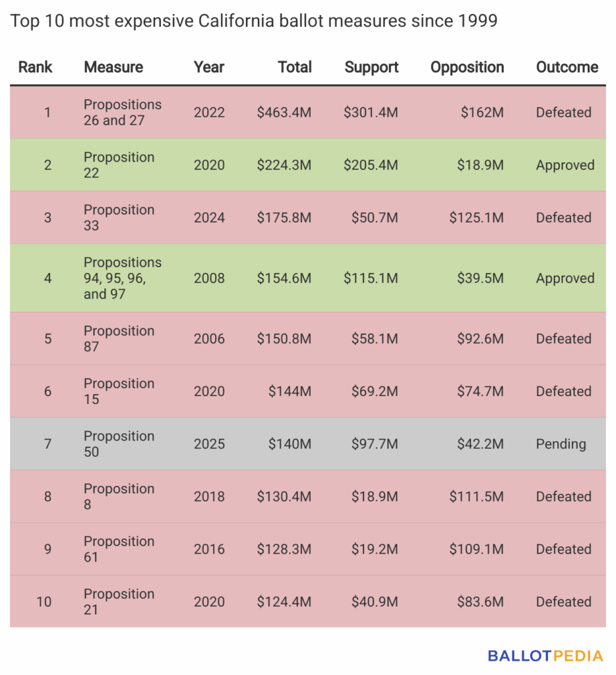Click the Total column header

point(295,67)
